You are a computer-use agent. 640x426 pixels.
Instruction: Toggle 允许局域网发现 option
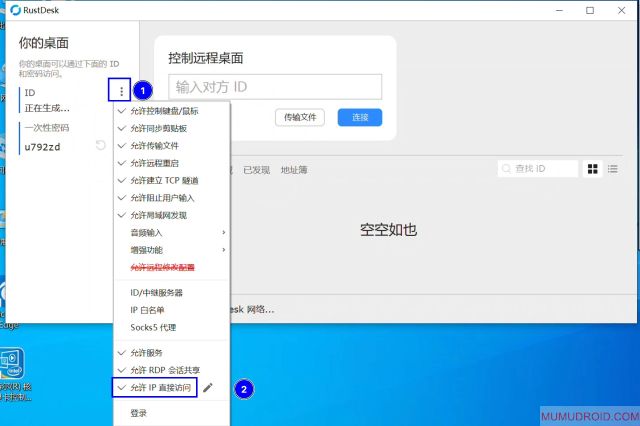(171, 215)
